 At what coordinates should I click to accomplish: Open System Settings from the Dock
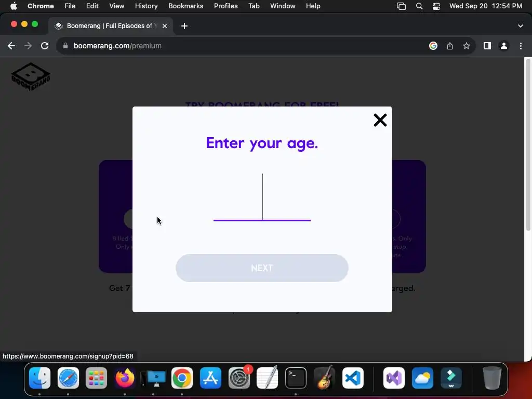click(x=239, y=378)
